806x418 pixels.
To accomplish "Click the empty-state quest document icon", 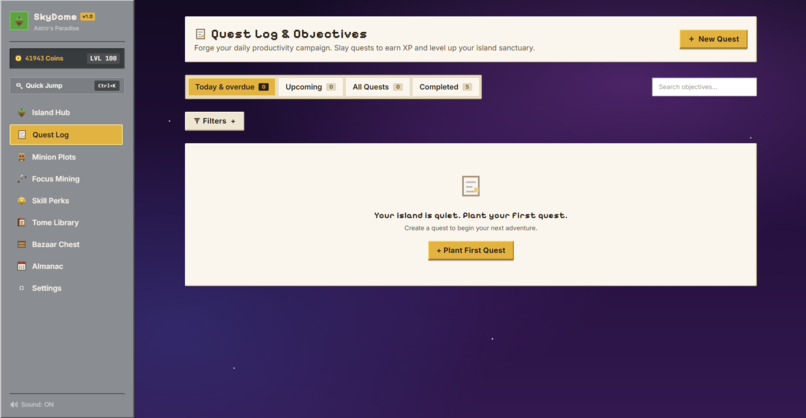I will point(470,186).
